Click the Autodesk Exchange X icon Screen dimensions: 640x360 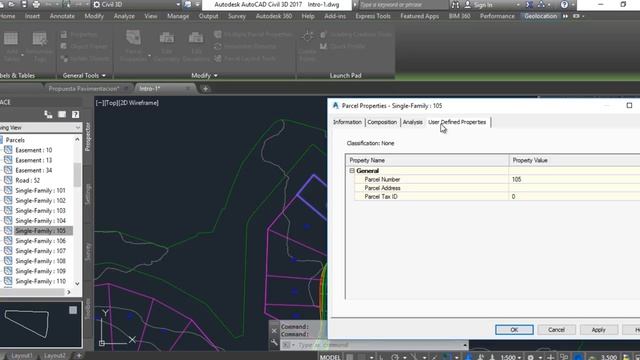point(529,4)
